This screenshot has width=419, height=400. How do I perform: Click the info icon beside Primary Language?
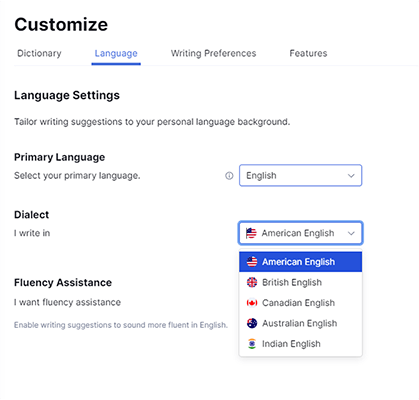click(x=229, y=176)
